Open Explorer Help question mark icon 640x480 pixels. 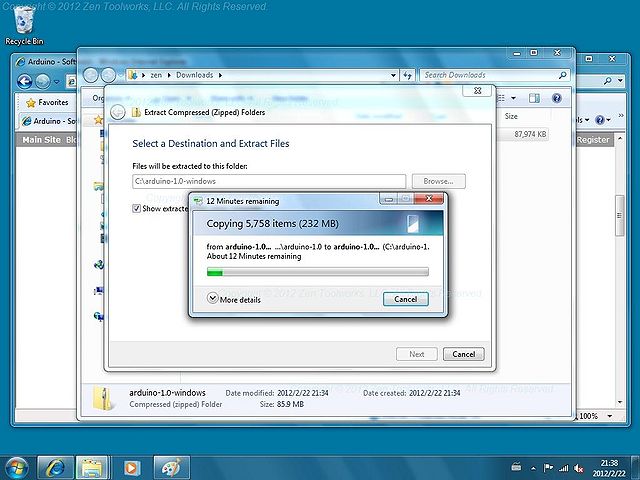click(x=556, y=98)
